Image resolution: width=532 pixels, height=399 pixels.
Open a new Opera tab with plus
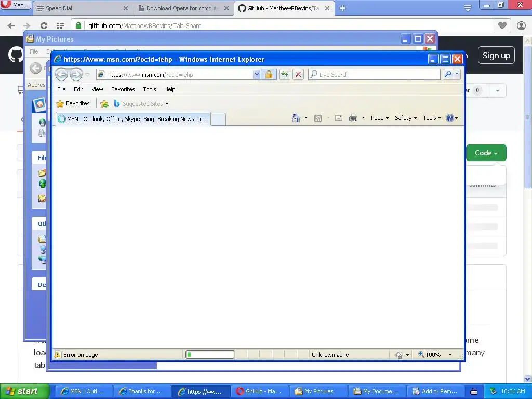pyautogui.click(x=342, y=8)
